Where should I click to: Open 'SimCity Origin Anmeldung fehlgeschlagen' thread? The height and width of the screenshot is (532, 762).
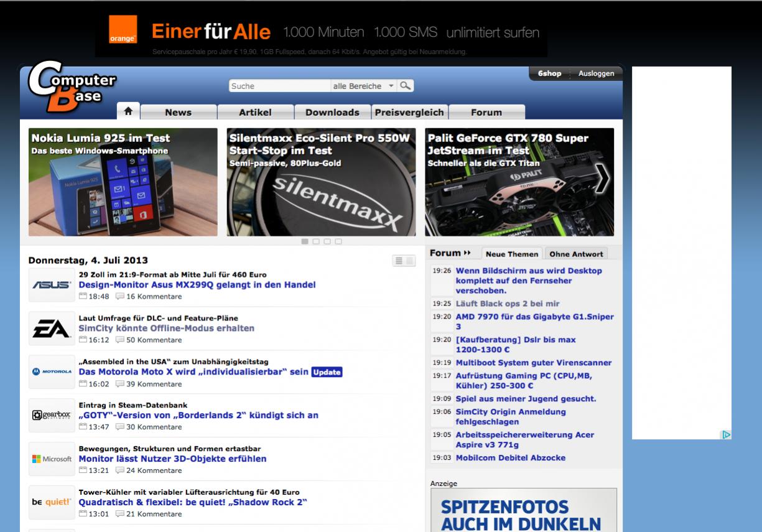(511, 417)
